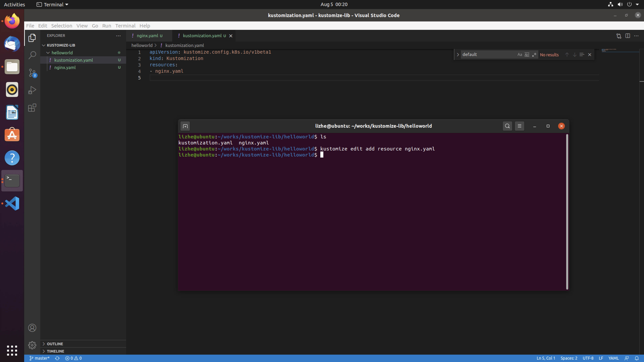Go to next find match arrow
This screenshot has height=362, width=644.
575,54
